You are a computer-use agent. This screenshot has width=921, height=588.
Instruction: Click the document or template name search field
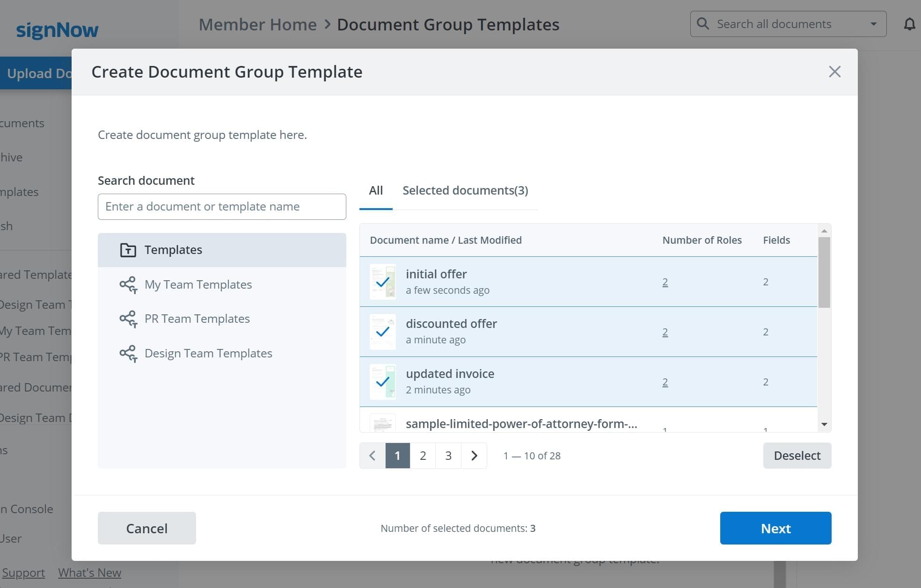(222, 206)
